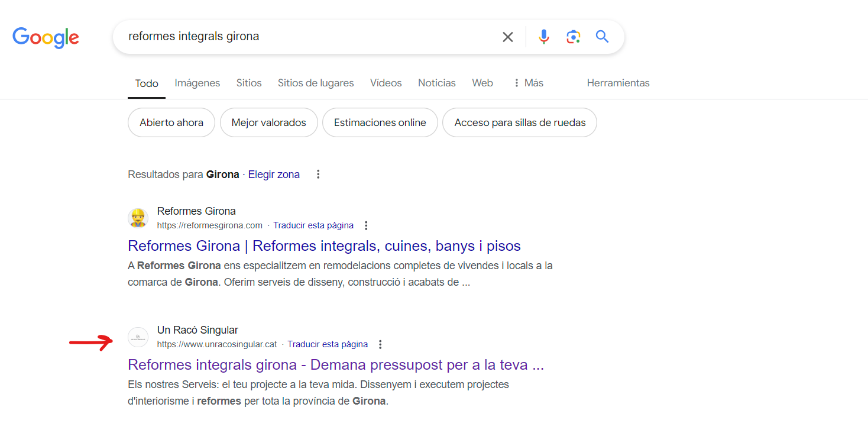This screenshot has width=868, height=433.
Task: Click the Reformes Girona favicon
Action: point(138,218)
